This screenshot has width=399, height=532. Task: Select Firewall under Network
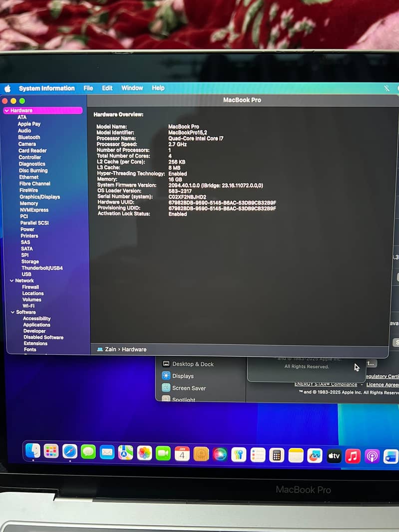[30, 287]
